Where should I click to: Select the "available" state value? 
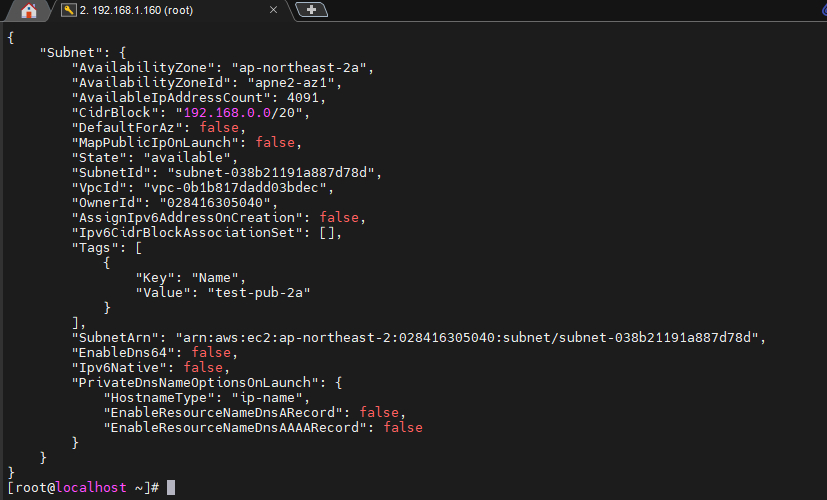tap(187, 158)
